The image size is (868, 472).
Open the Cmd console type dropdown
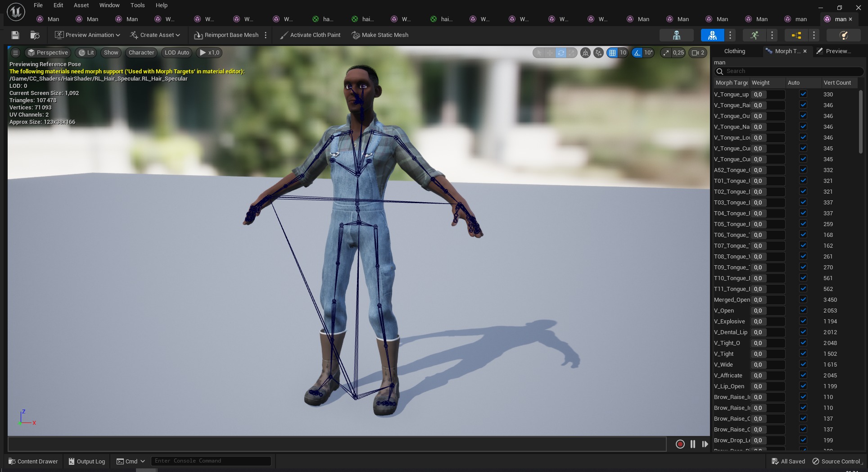pyautogui.click(x=131, y=461)
